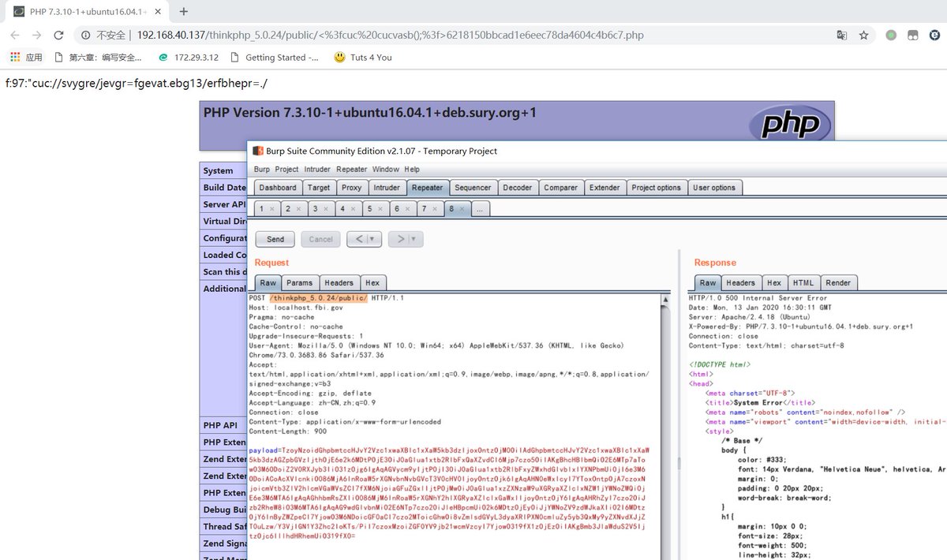Click the dark mask extension icon

tap(912, 35)
